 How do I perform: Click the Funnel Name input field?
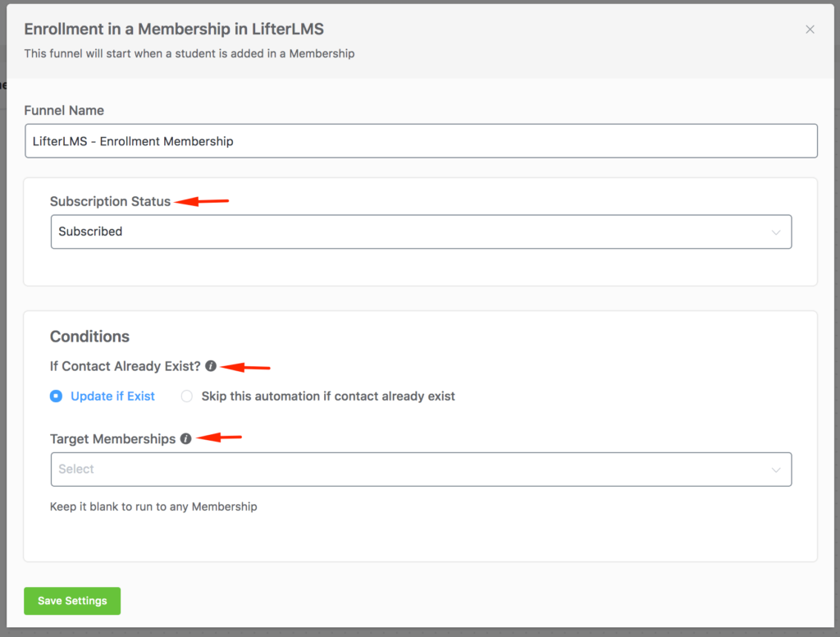[x=421, y=141]
